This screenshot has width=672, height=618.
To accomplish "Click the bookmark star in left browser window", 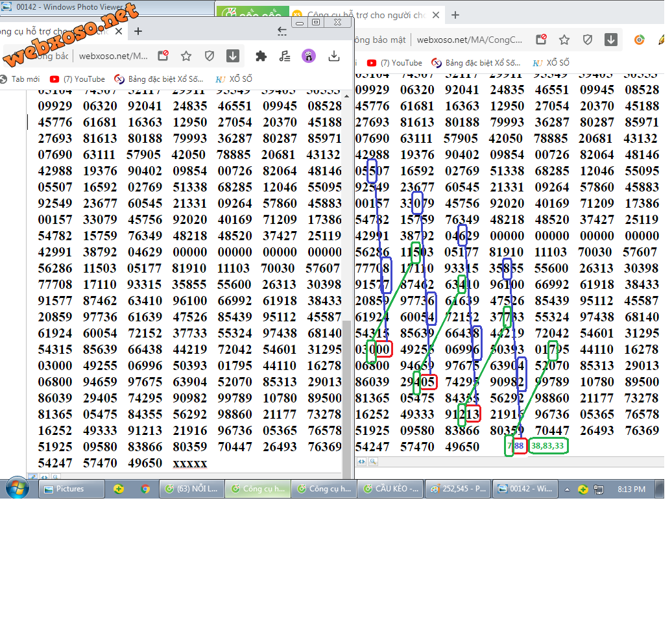I will point(186,56).
